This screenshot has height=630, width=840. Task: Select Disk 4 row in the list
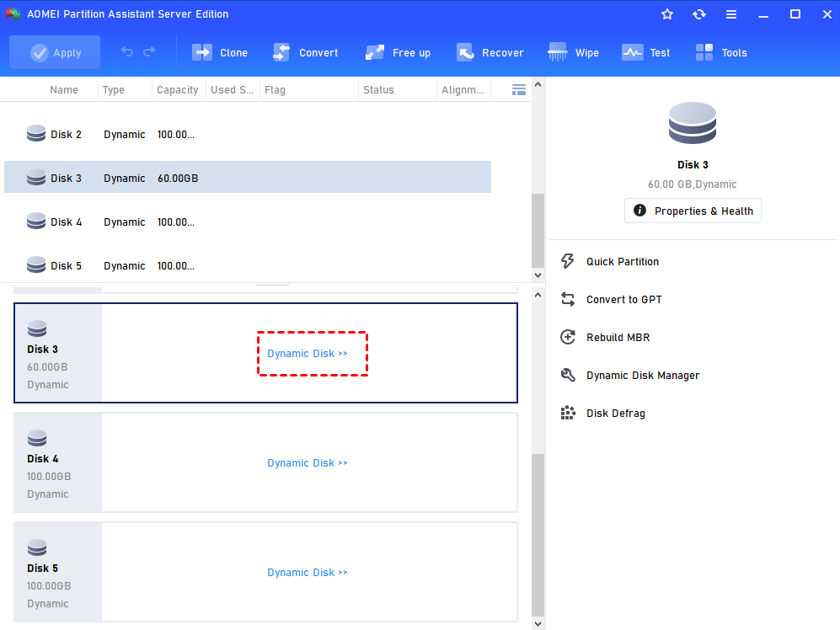(248, 222)
